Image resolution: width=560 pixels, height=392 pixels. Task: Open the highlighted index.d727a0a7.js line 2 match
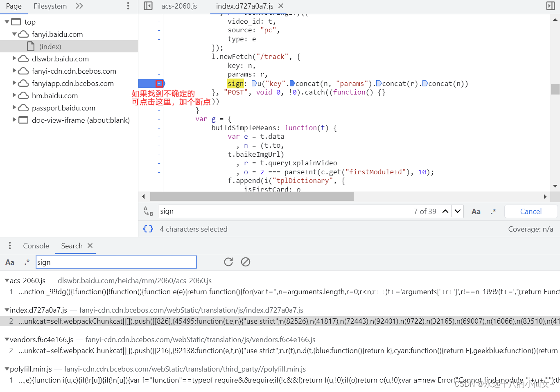click(x=280, y=321)
